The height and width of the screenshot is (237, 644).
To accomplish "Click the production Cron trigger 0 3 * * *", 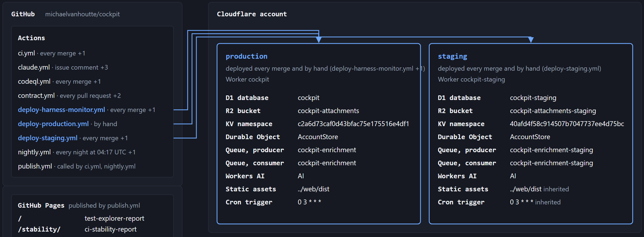I will [309, 202].
